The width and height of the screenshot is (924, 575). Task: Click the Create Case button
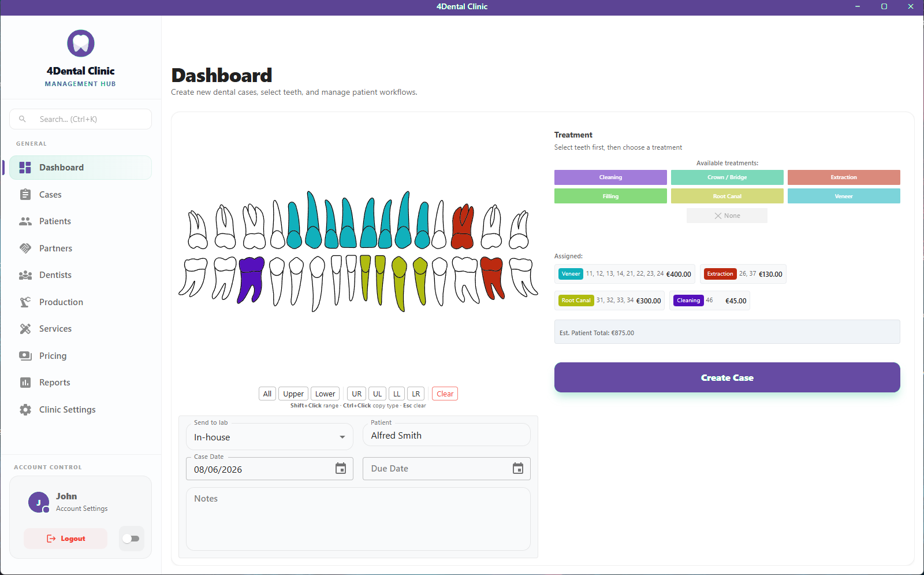pyautogui.click(x=727, y=377)
